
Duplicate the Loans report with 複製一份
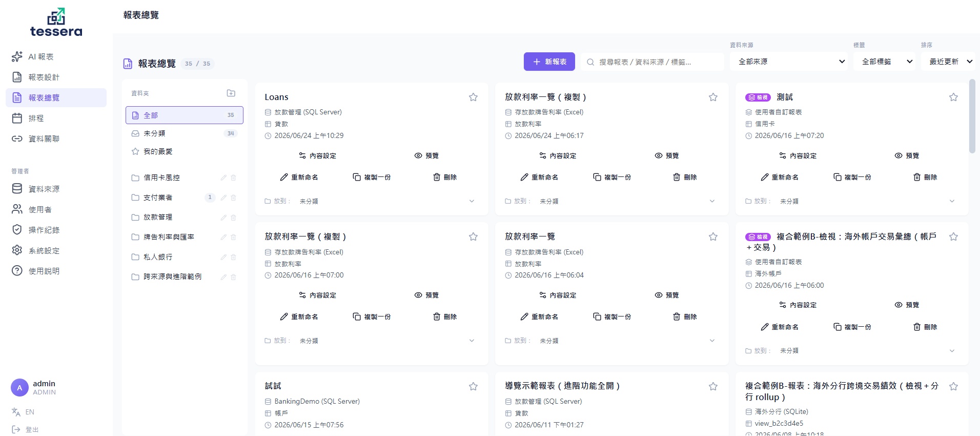coord(372,177)
